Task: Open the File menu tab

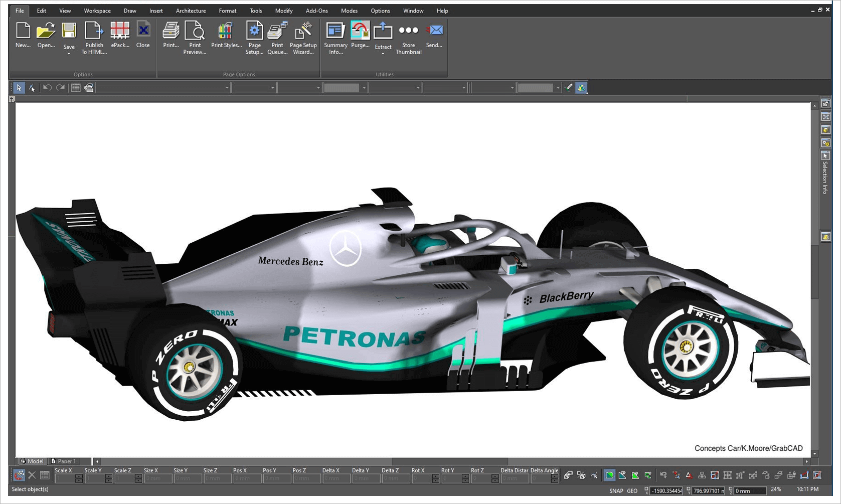Action: (20, 11)
